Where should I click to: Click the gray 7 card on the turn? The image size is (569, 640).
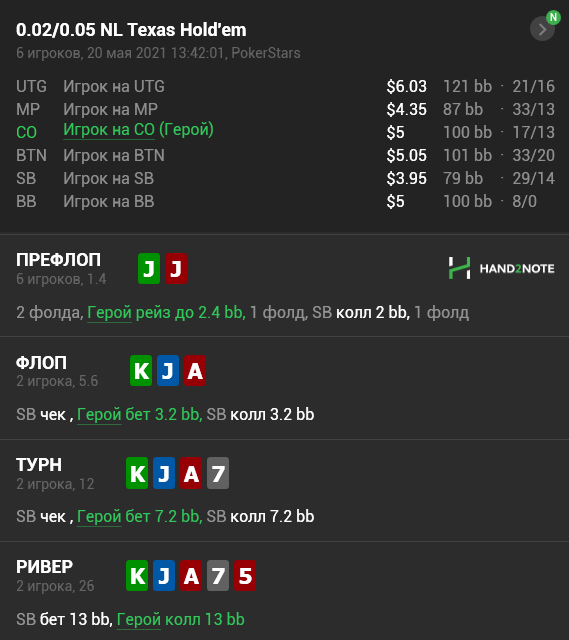[218, 473]
